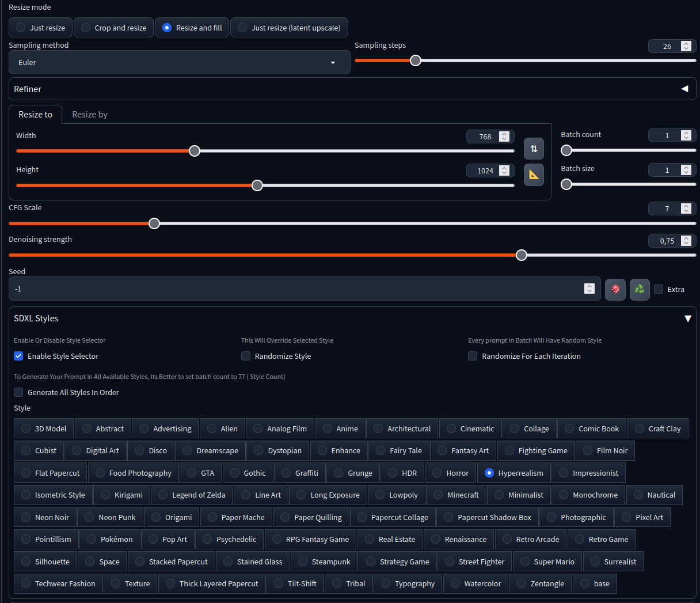Choose the Anime style

pos(340,428)
